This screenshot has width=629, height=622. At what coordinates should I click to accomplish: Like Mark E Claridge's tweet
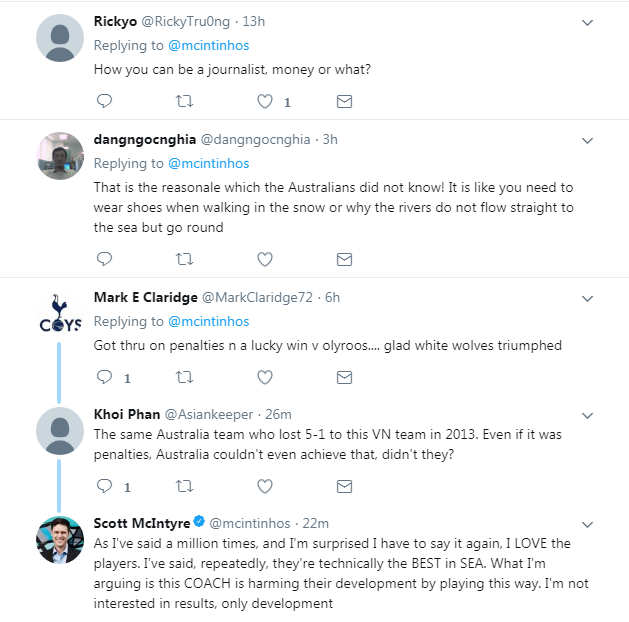click(x=265, y=378)
